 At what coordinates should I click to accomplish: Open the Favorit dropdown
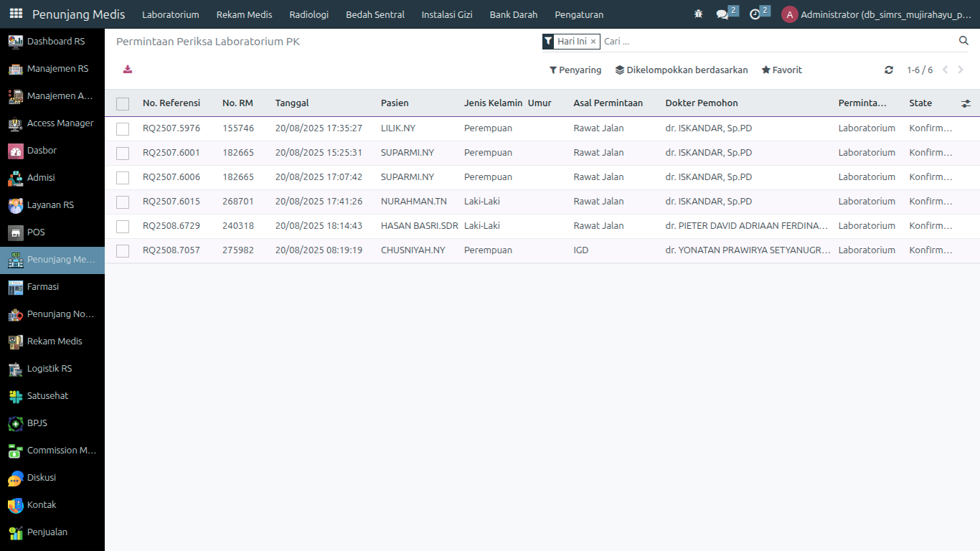[782, 70]
